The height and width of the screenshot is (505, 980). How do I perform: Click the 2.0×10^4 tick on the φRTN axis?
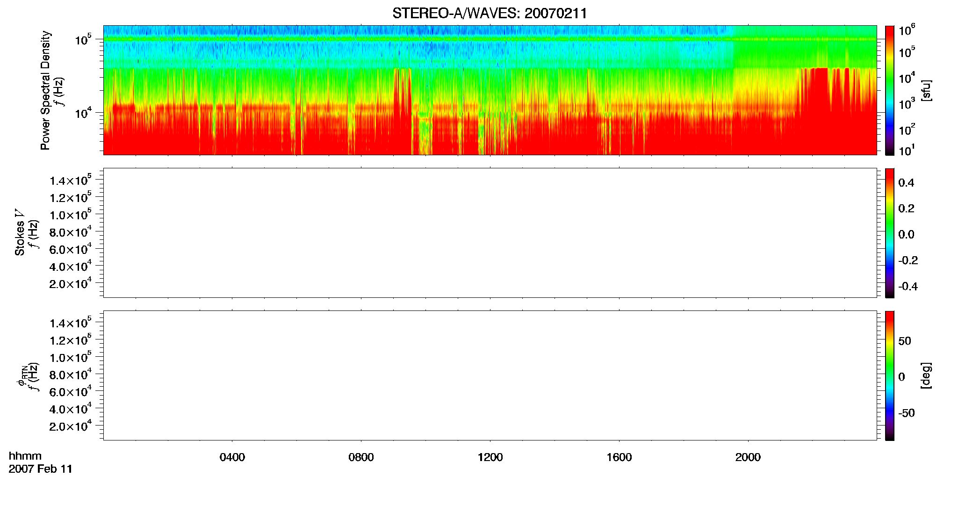[71, 426]
